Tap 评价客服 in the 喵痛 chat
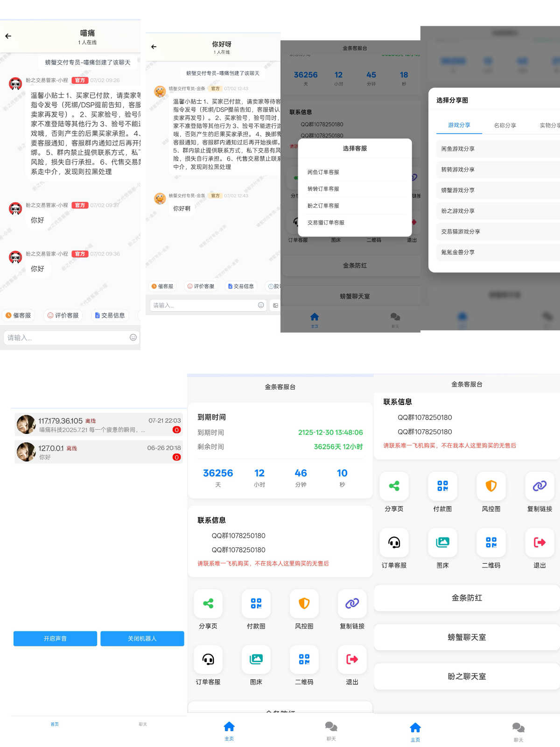Viewport: 560px width, 747px height. click(63, 315)
